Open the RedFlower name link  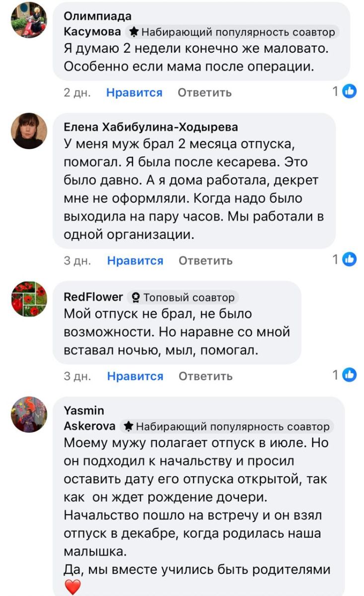[93, 297]
